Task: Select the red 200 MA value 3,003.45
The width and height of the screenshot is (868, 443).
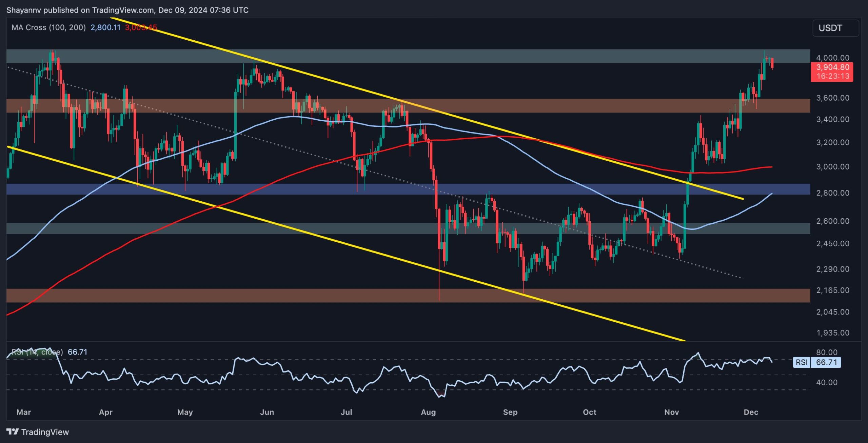Action: [x=141, y=27]
